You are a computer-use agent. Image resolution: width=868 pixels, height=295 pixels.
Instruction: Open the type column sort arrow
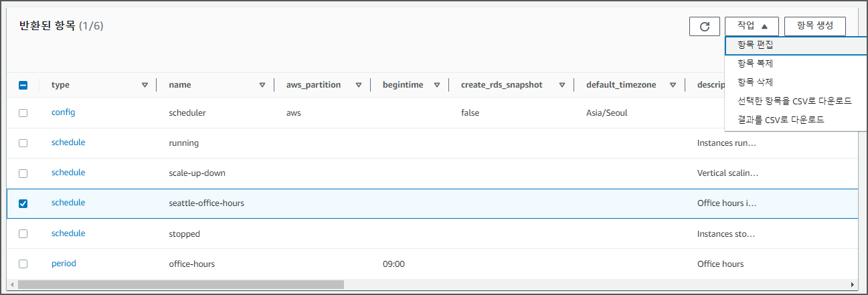tap(145, 85)
